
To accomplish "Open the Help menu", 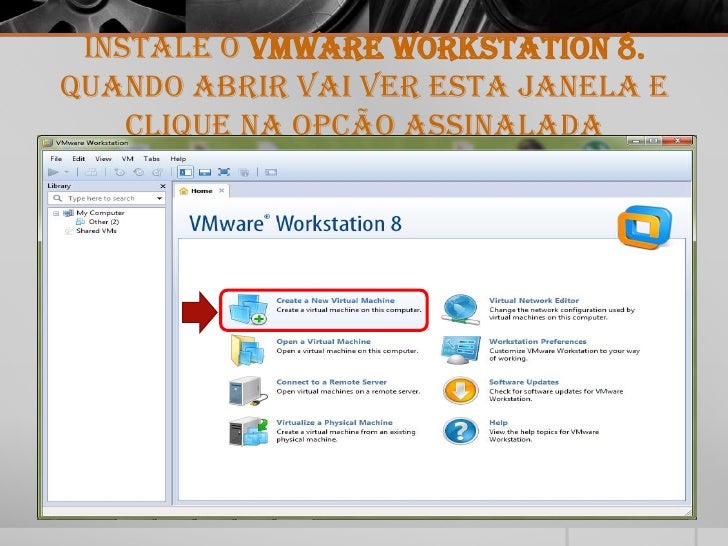I will [x=178, y=159].
